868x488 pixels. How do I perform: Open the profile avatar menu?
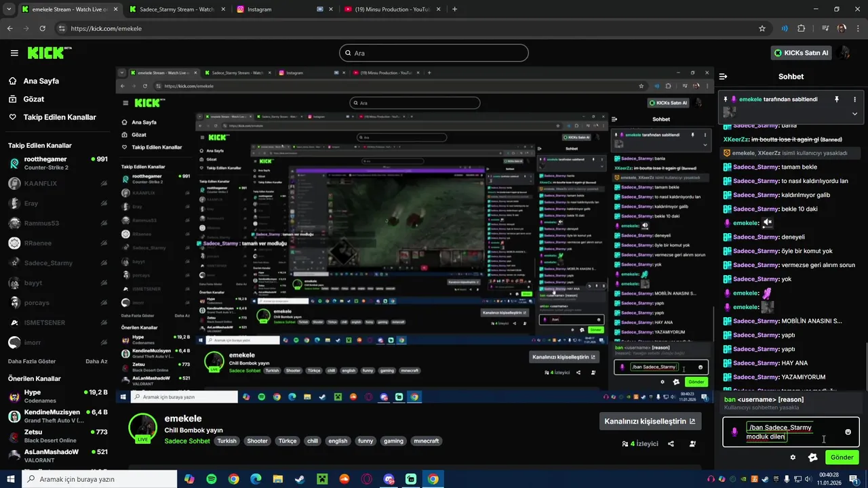(x=844, y=53)
